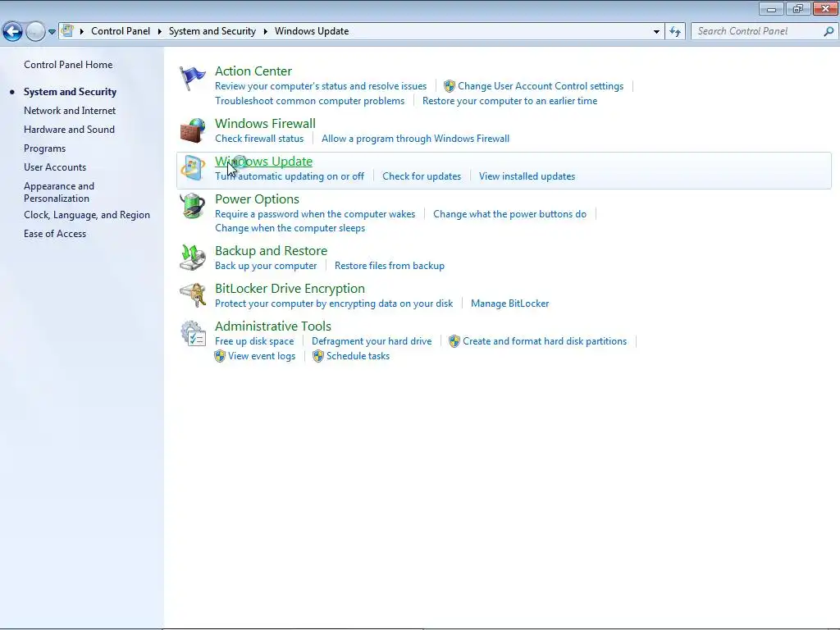Click View event logs

(262, 356)
